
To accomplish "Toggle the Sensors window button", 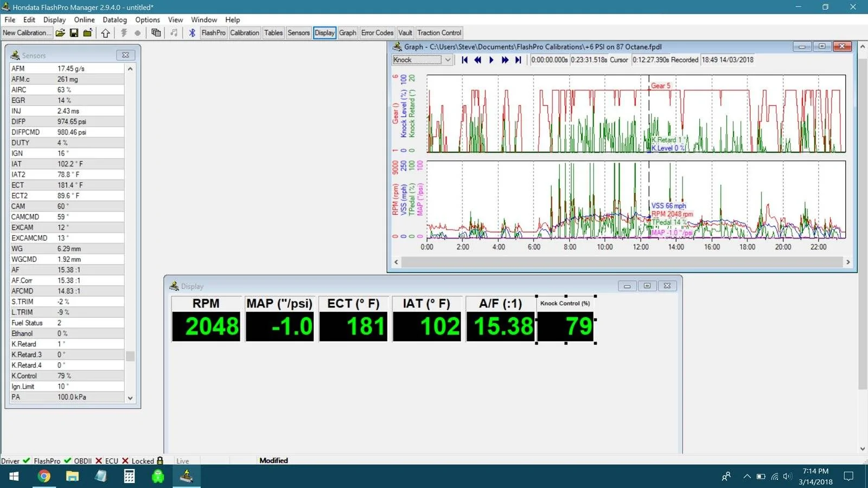I will coord(298,33).
